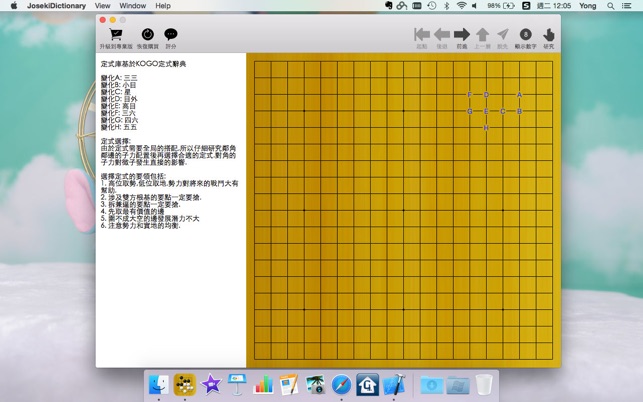Image resolution: width=643 pixels, height=402 pixels.
Task: Open the Trash in the Dock
Action: click(x=484, y=384)
